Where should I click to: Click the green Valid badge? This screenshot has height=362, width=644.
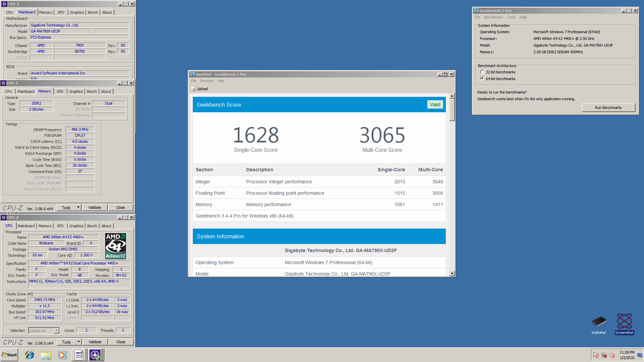(x=435, y=105)
